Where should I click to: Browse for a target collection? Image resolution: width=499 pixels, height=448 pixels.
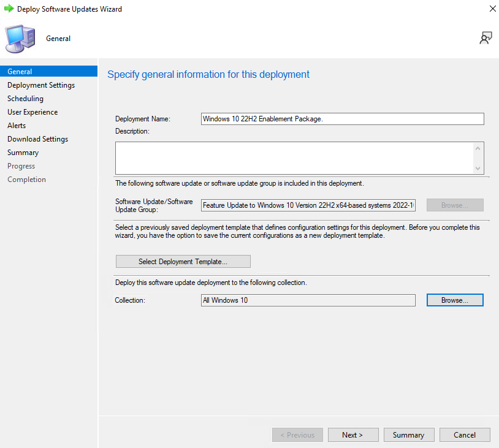coord(455,300)
